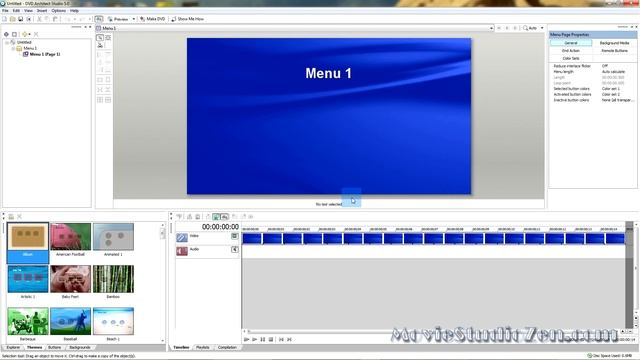Image resolution: width=640 pixels, height=360 pixels.
Task: Select Menu 1 (Page 1) in project tree
Action: pyautogui.click(x=44, y=54)
